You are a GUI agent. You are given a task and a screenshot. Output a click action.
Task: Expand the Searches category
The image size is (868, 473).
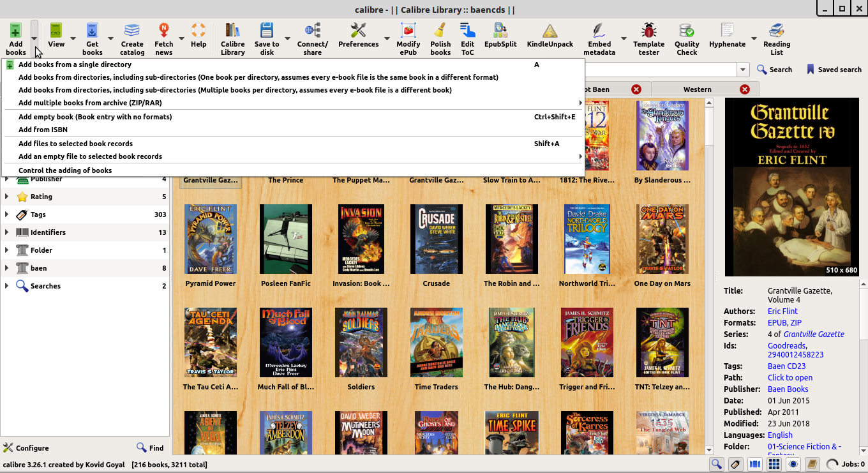coord(7,286)
